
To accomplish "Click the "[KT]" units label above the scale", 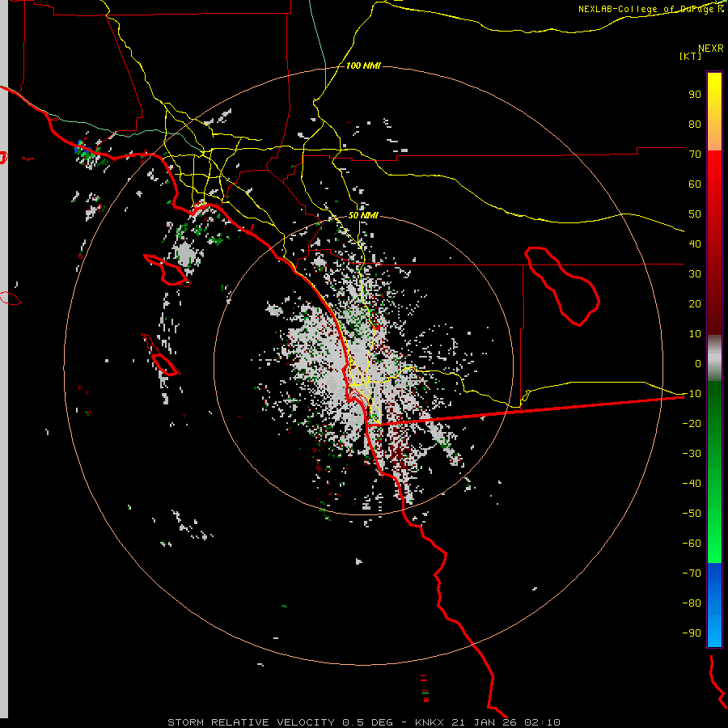I will click(x=690, y=56).
